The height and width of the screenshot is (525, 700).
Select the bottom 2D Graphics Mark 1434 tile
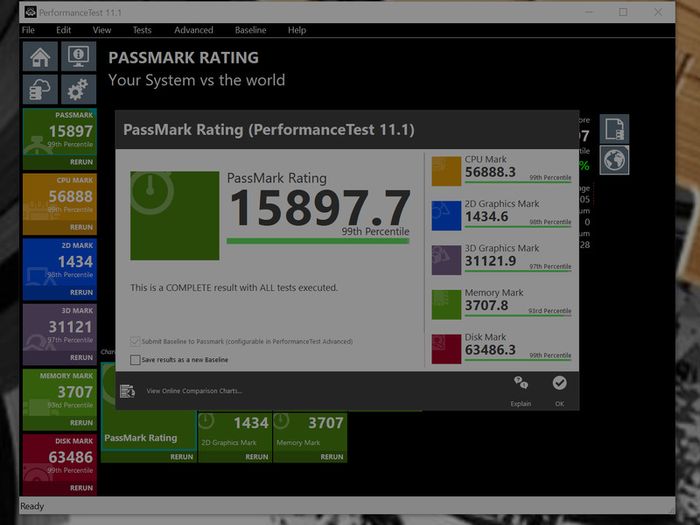[235, 431]
